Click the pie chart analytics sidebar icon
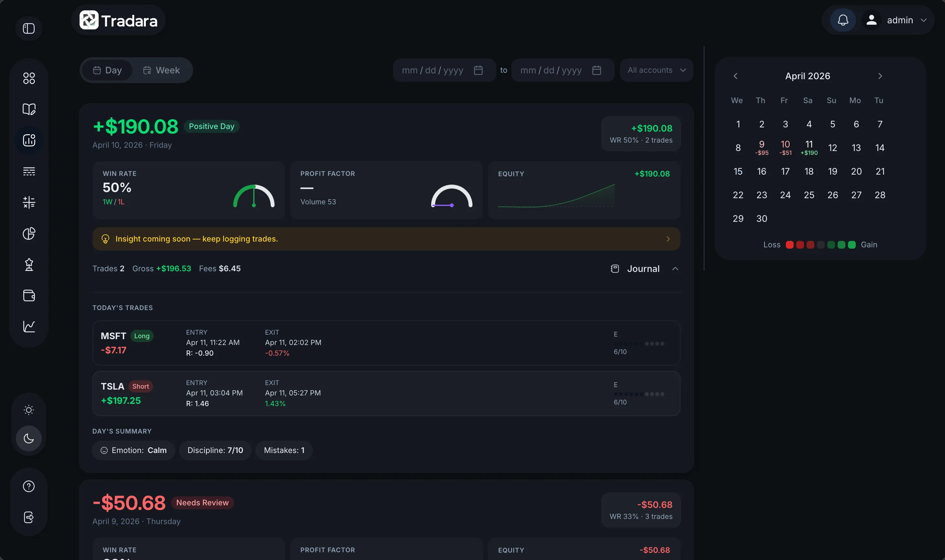Screen dimensions: 945x560 coord(29,233)
